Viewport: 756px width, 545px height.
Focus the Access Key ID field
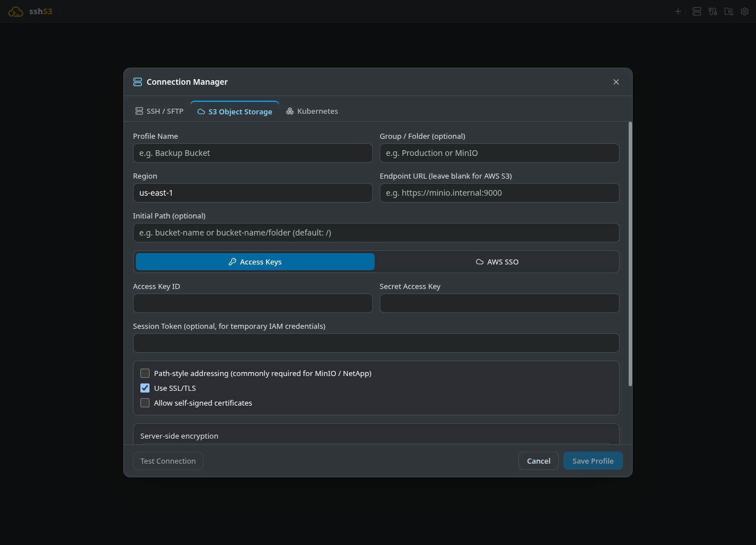tap(253, 303)
